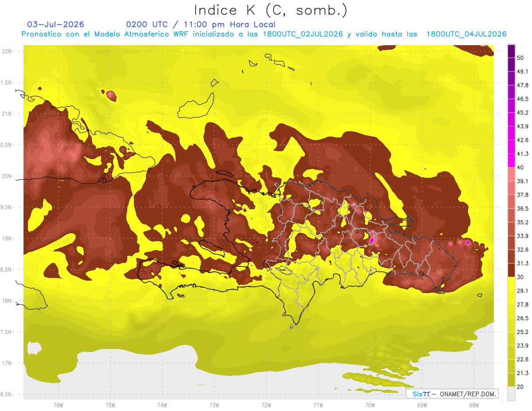Image resolution: width=532 pixels, height=411 pixels.
Task: Click the '0200 UTC / 11:00 pm Hora Local' time
Action: [200, 24]
